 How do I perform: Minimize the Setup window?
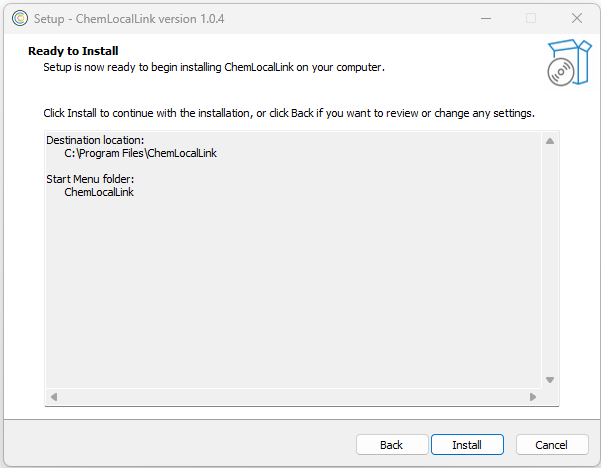pyautogui.click(x=486, y=18)
